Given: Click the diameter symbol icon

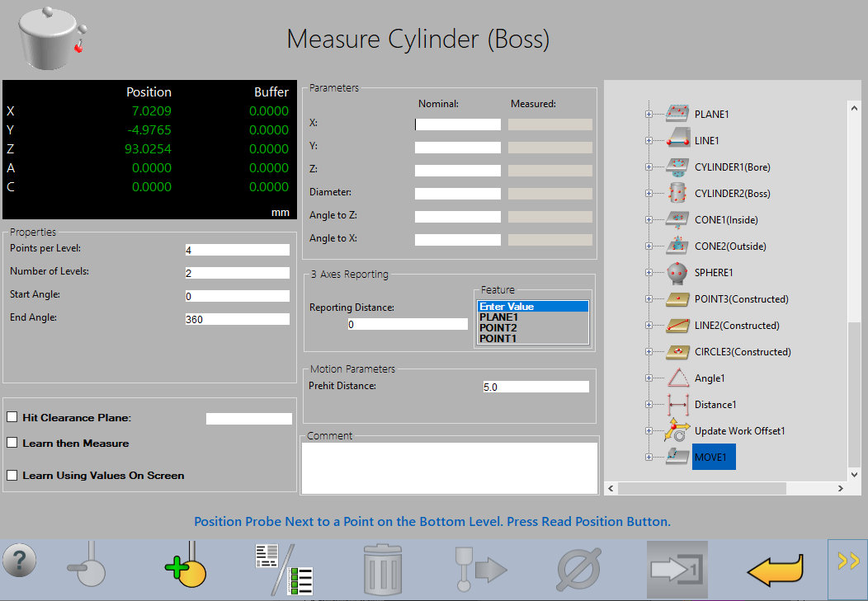Looking at the screenshot, I should click(x=578, y=568).
